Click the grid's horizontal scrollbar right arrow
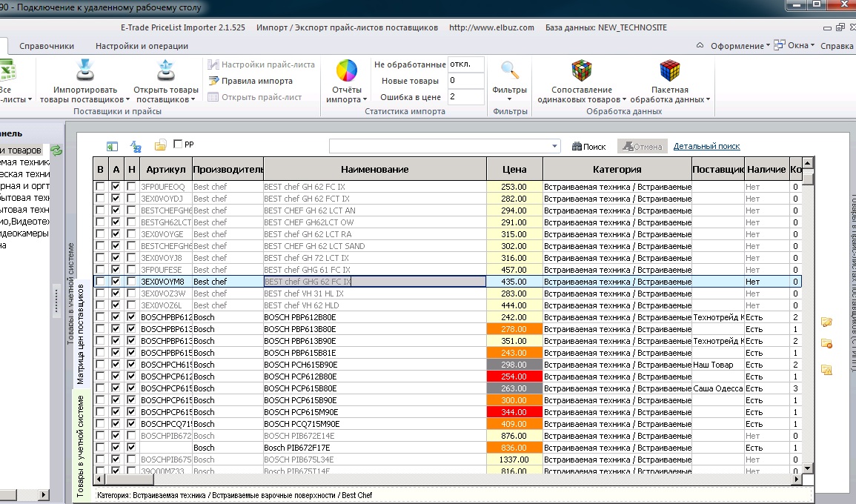This screenshot has width=856, height=504. pos(797,479)
